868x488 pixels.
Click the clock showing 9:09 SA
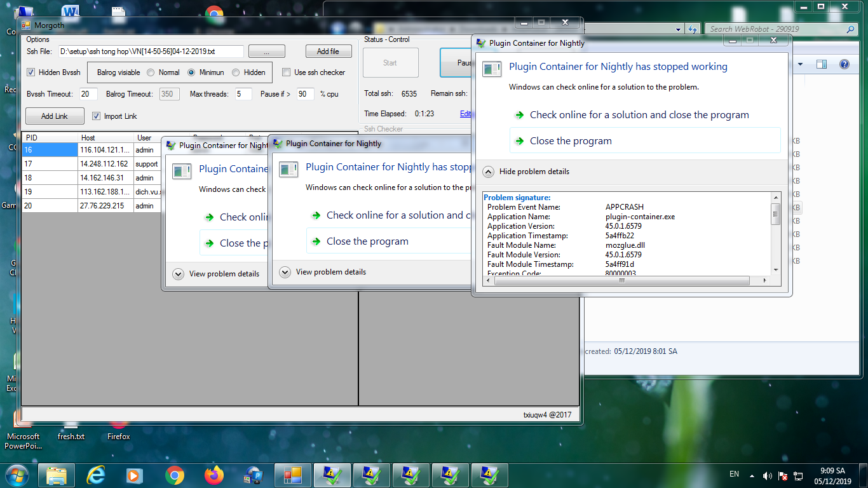click(832, 471)
